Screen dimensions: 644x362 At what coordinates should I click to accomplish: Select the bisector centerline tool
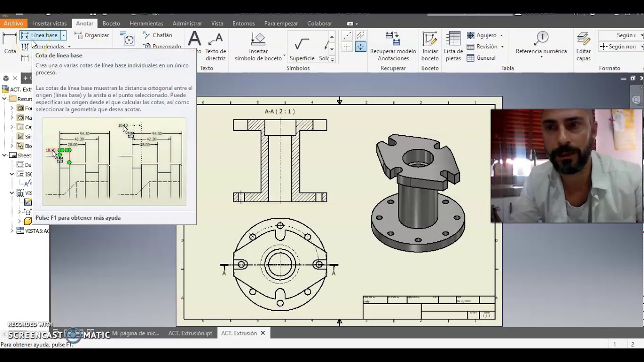click(360, 35)
